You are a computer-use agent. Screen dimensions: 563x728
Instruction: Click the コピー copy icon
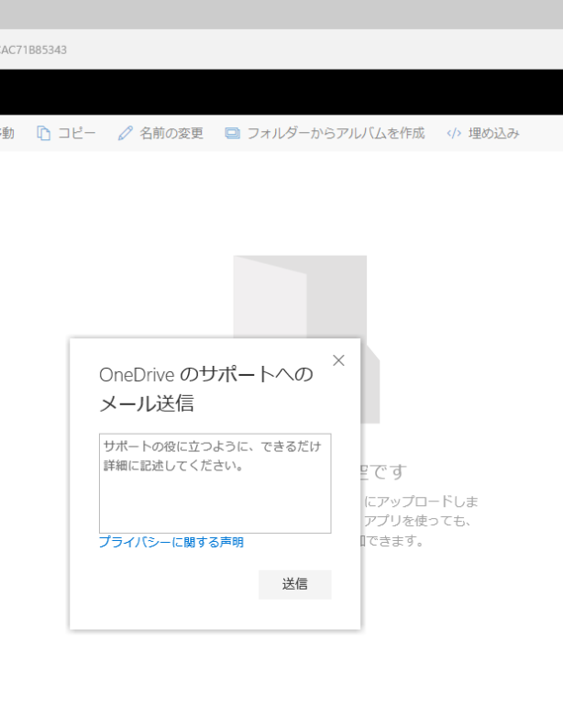point(43,133)
